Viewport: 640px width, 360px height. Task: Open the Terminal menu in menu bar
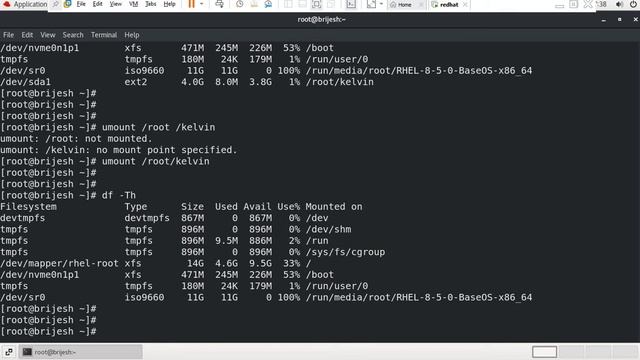coord(104,35)
